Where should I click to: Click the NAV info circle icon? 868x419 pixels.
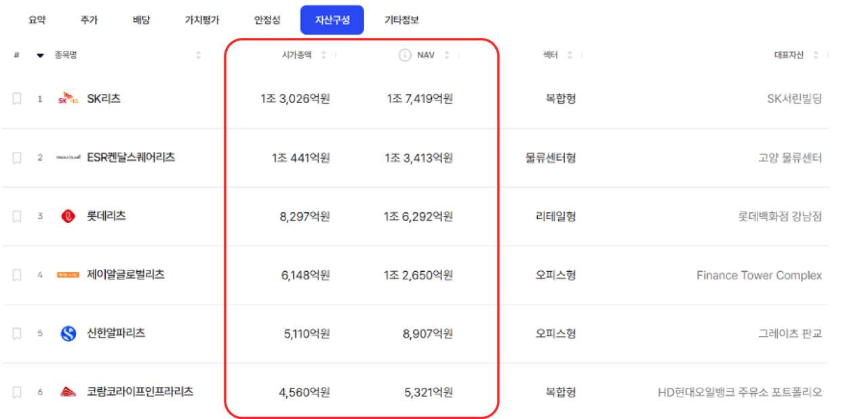pyautogui.click(x=405, y=56)
